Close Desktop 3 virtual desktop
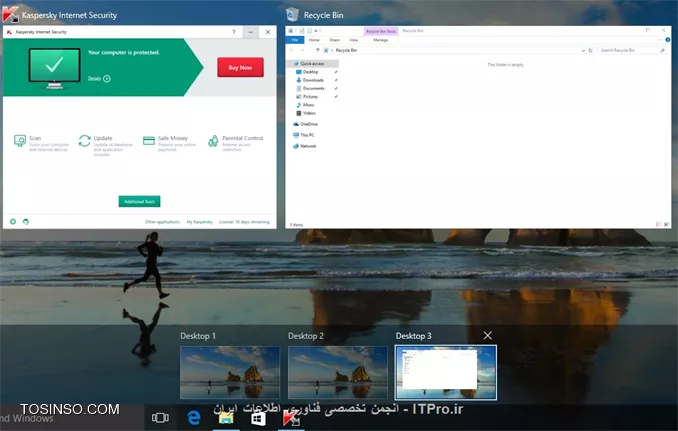The width and height of the screenshot is (678, 431). pyautogui.click(x=488, y=335)
